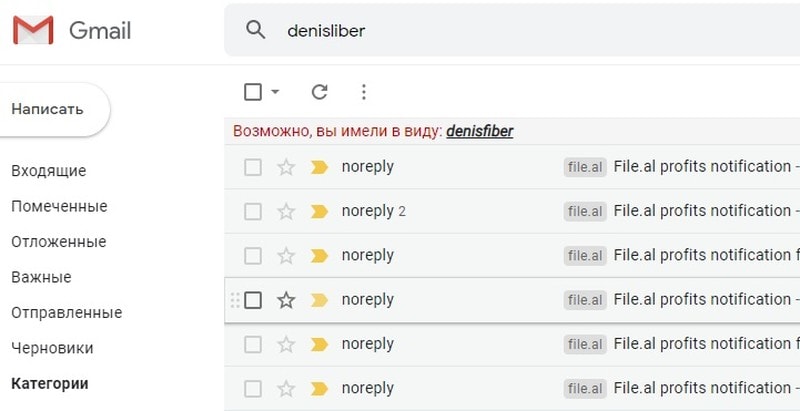Go to Отправленные folder

[x=66, y=312]
